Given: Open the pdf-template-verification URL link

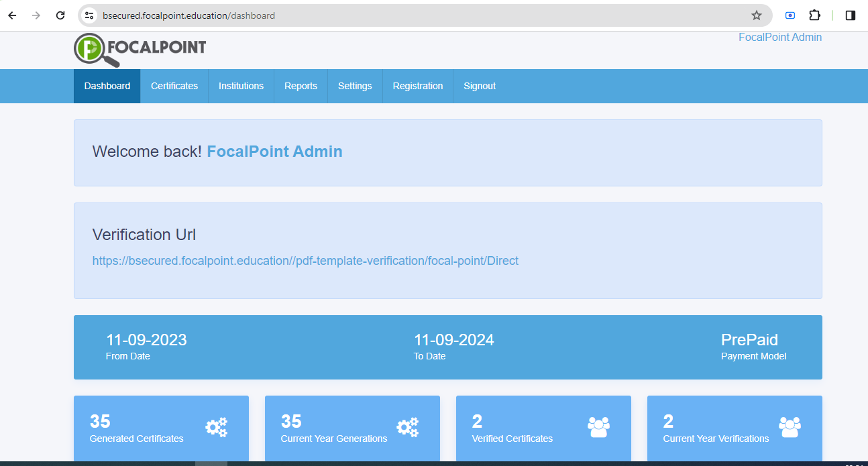Looking at the screenshot, I should click(x=305, y=260).
